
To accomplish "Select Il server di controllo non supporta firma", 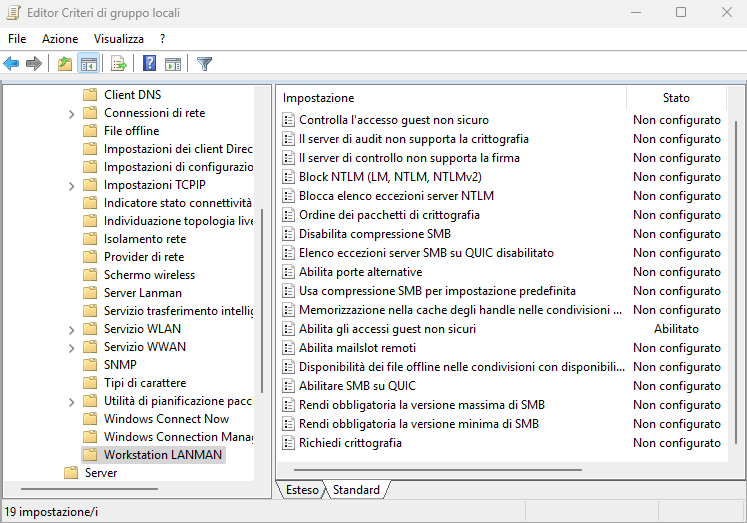I will [x=409, y=158].
